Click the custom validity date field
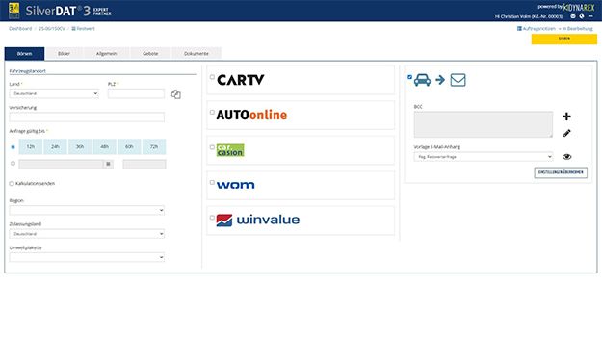The width and height of the screenshot is (602, 364). (61, 165)
